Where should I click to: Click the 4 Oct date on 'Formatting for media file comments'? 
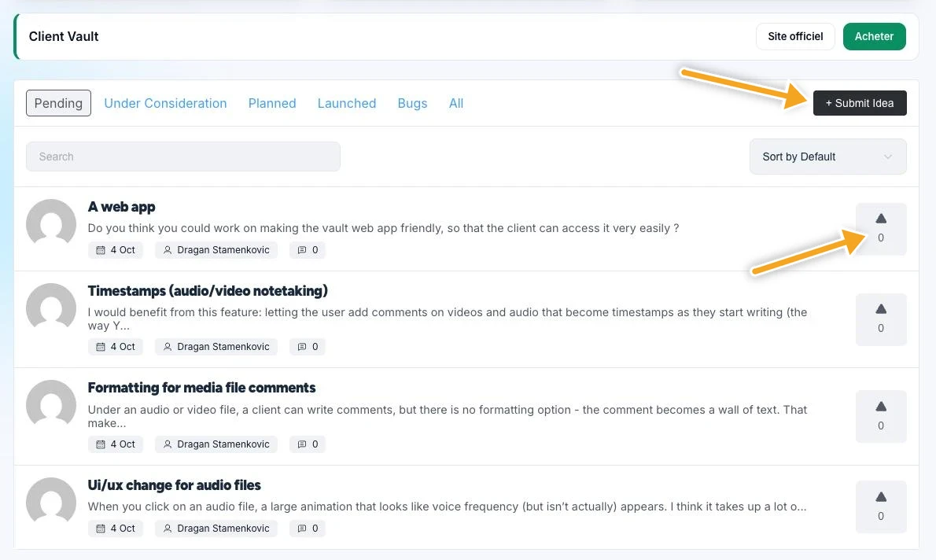coord(116,444)
